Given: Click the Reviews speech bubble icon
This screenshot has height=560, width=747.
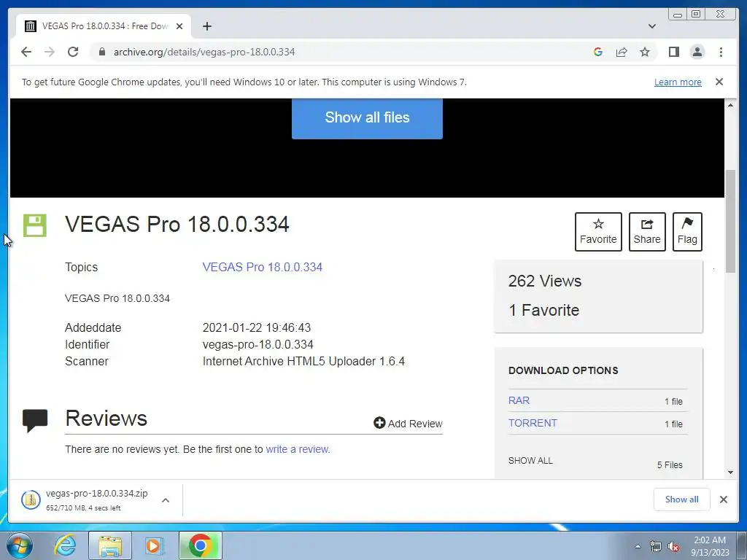Looking at the screenshot, I should pyautogui.click(x=35, y=421).
